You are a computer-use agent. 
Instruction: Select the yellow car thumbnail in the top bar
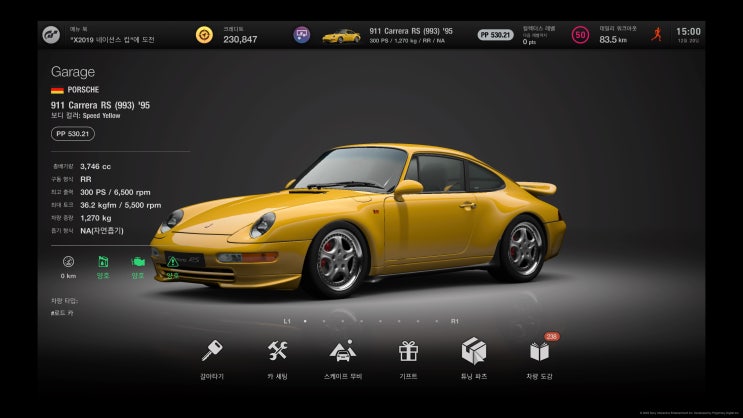pos(341,36)
